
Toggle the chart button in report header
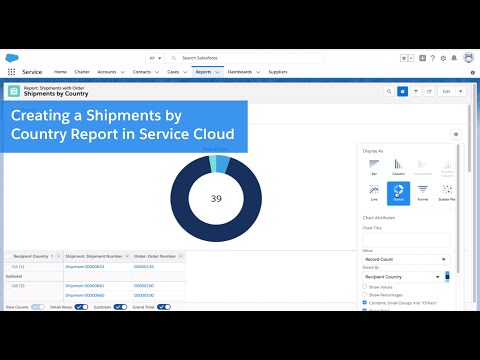(x=403, y=91)
